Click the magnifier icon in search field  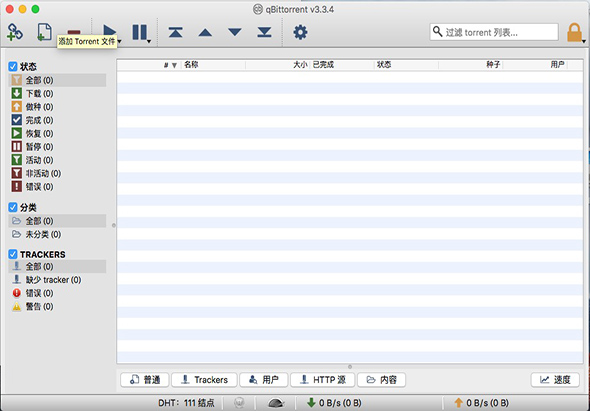(437, 31)
